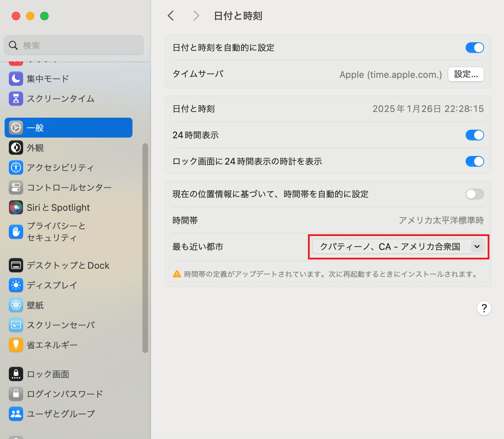Open ログインパスワード padlock icon
504x439 pixels.
[16, 394]
